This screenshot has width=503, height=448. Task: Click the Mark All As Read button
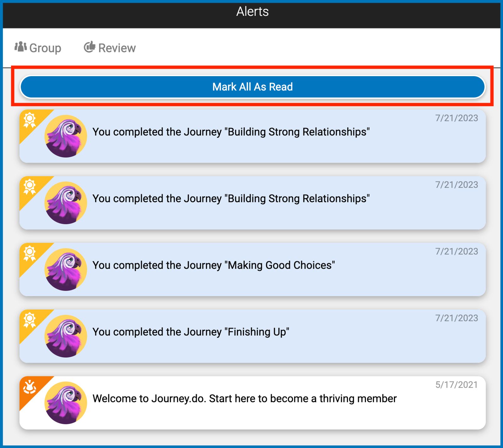(x=252, y=87)
